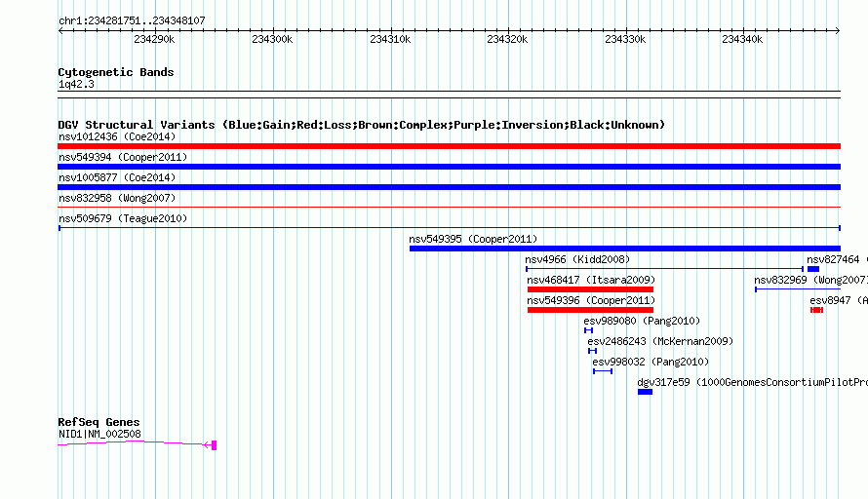Click the right arrow of the ruler
This screenshot has width=868, height=499.
838,31
